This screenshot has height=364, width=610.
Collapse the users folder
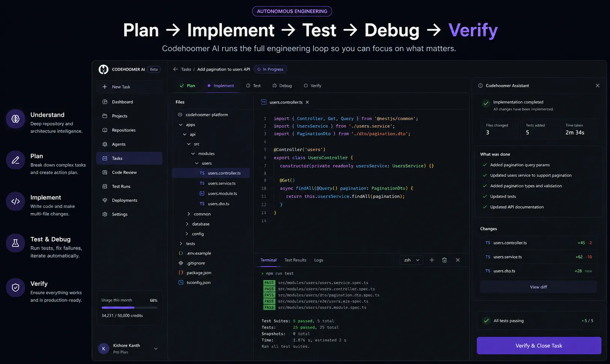(x=197, y=163)
